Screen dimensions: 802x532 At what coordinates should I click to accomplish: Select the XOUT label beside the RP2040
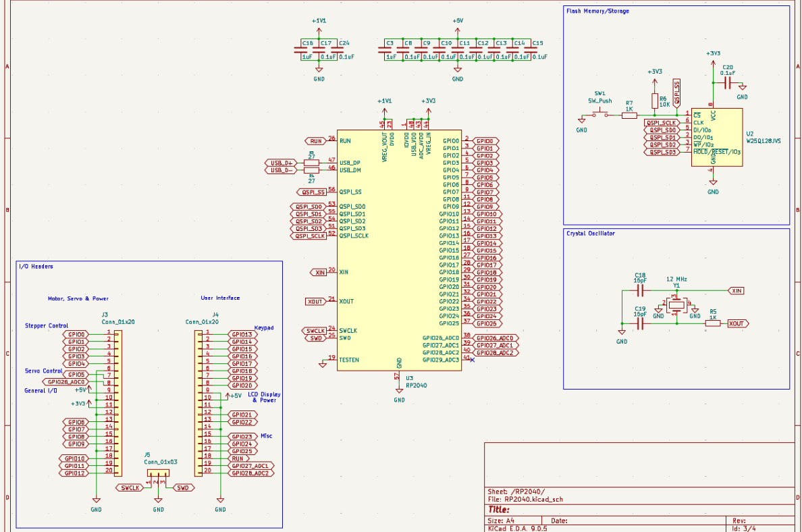click(315, 301)
